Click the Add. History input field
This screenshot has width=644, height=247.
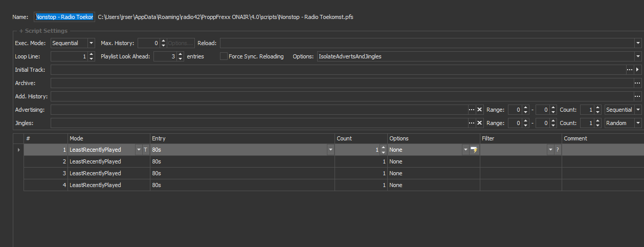(x=342, y=96)
